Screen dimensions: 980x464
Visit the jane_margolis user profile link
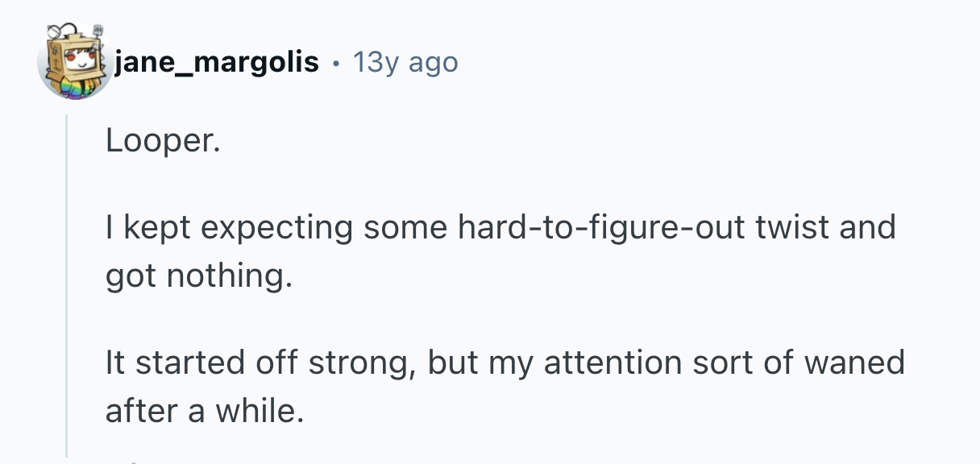click(217, 62)
